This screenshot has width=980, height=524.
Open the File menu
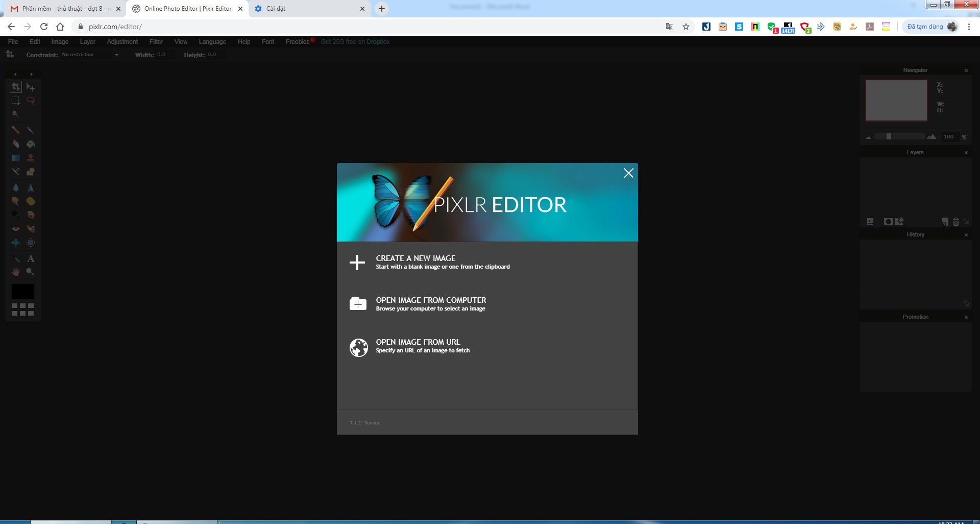[13, 42]
